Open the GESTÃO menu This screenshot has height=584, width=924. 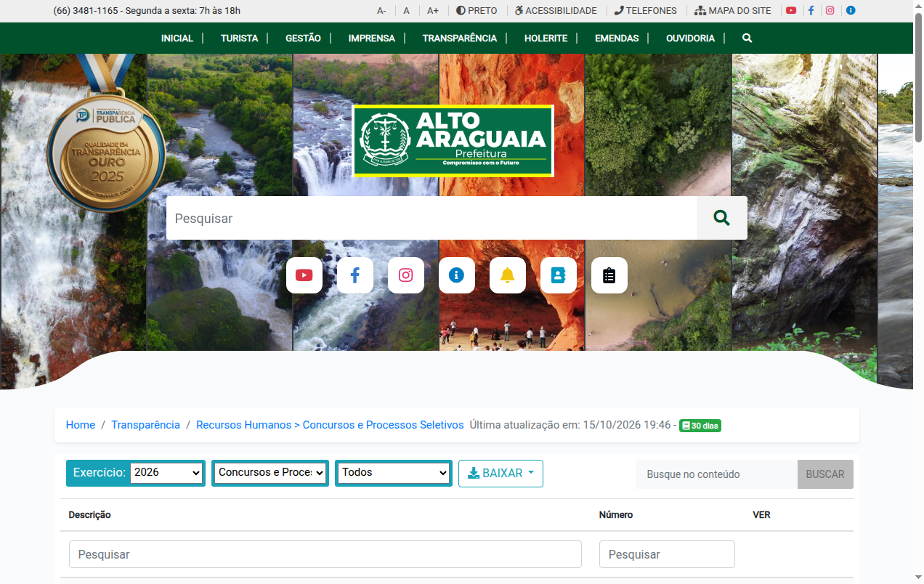tap(303, 38)
